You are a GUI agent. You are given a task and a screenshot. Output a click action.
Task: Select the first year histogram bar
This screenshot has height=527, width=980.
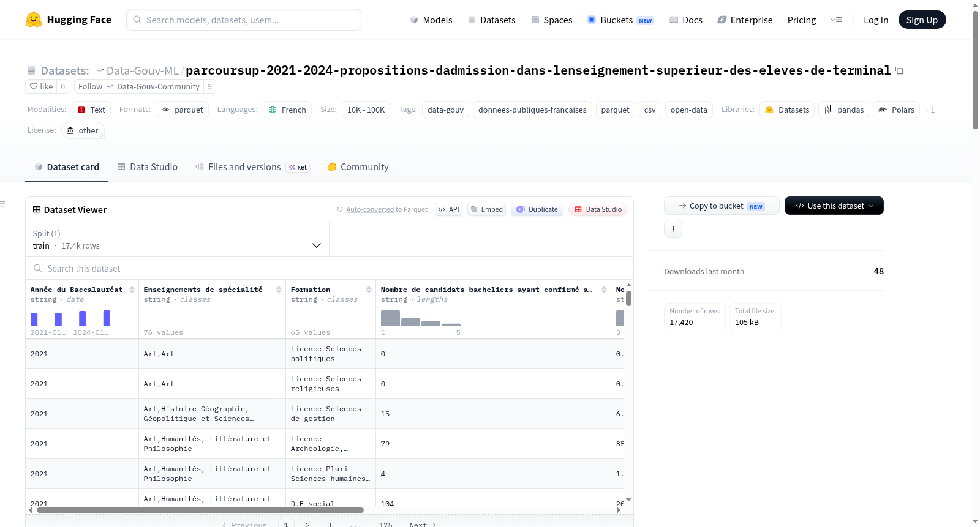point(34,320)
